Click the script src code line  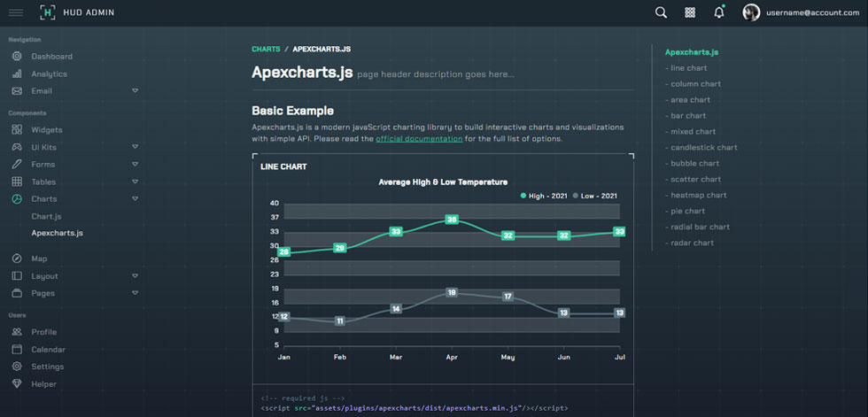(415, 408)
